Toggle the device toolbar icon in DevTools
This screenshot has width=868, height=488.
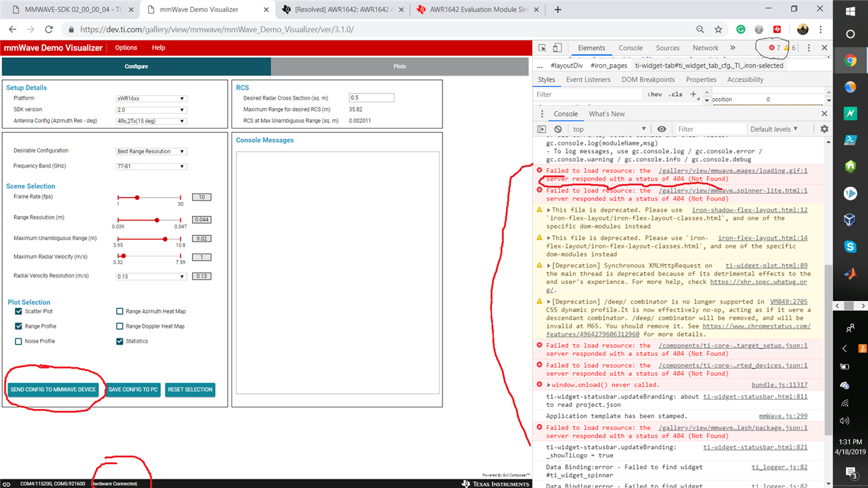point(557,48)
